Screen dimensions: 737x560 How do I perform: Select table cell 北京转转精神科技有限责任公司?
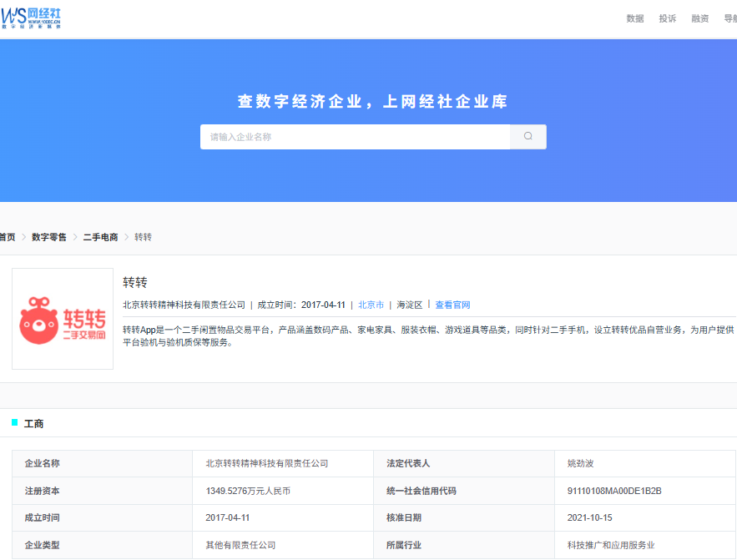point(267,463)
